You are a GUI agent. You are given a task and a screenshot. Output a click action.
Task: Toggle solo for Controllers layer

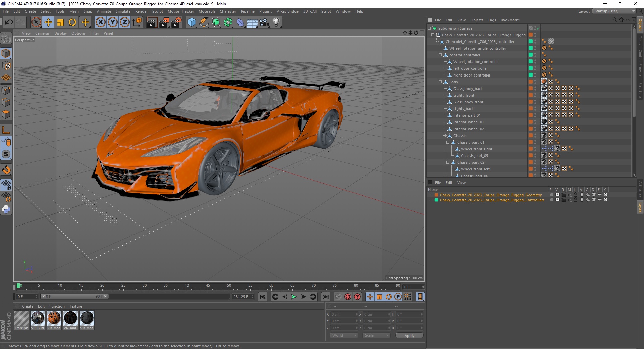click(x=551, y=200)
